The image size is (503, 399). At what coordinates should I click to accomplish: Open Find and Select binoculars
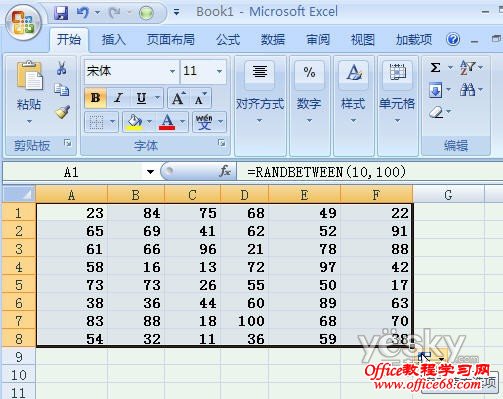(x=467, y=90)
